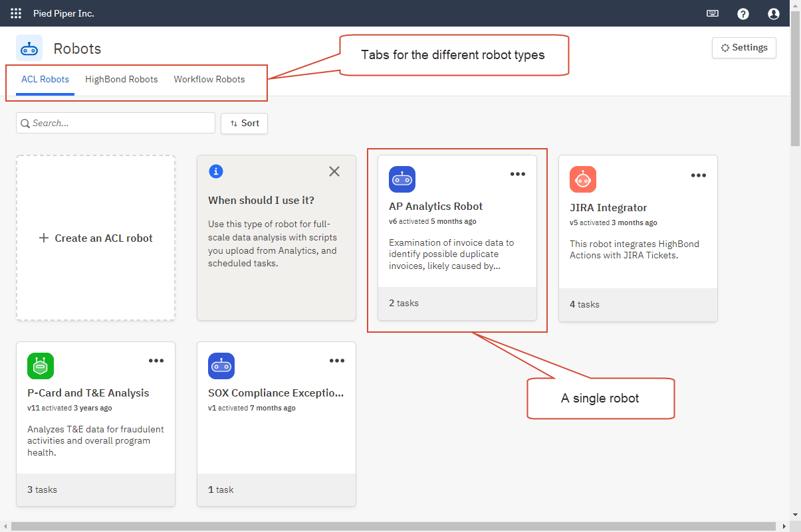Click '4 tasks' on JIRA Integrator
This screenshot has height=532, width=801.
pos(585,304)
